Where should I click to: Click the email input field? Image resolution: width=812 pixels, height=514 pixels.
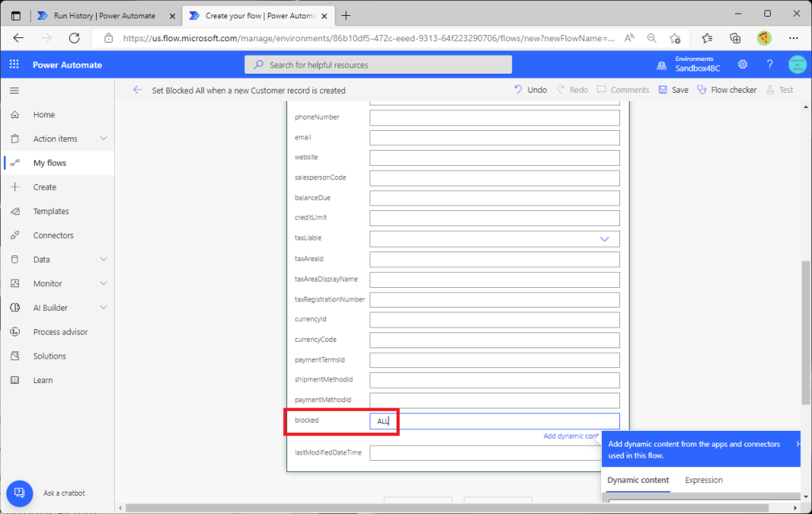point(495,138)
